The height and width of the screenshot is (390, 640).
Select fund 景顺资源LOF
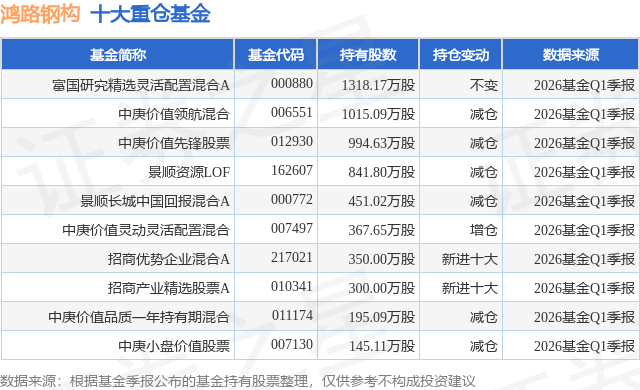point(189,172)
